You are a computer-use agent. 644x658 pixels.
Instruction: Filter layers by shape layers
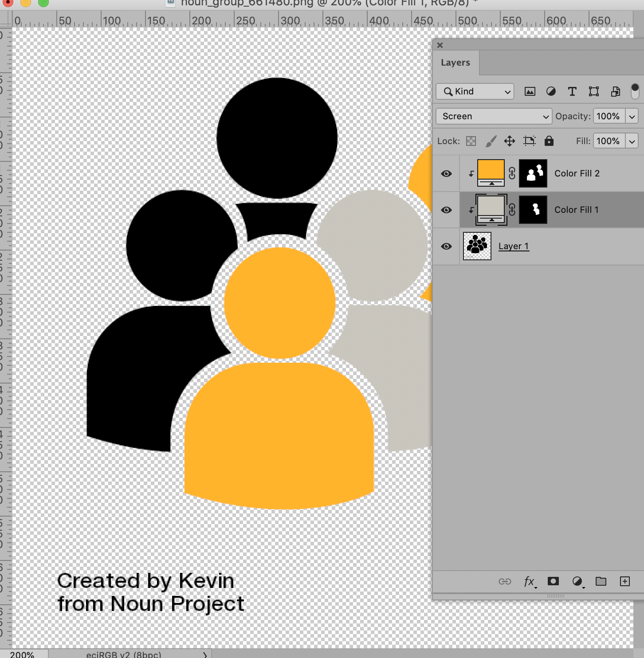click(x=593, y=91)
